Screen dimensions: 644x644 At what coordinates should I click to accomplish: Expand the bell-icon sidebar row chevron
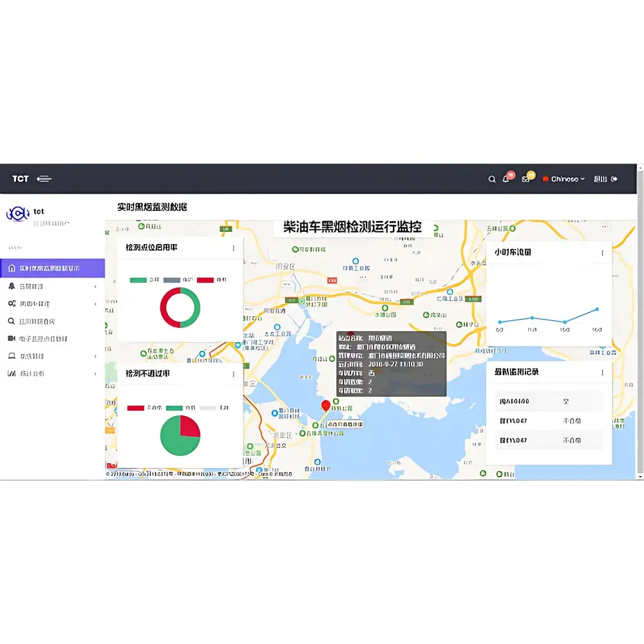95,287
